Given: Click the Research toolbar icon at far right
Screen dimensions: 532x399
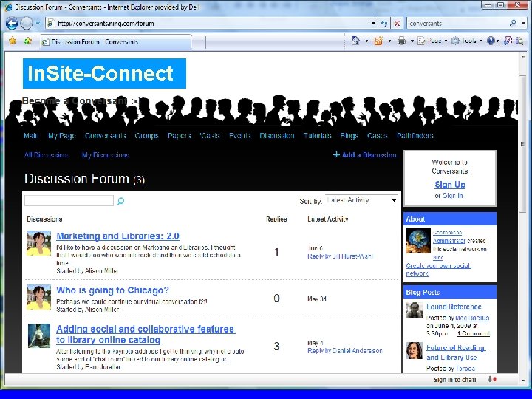Looking at the screenshot, I should click(x=519, y=41).
